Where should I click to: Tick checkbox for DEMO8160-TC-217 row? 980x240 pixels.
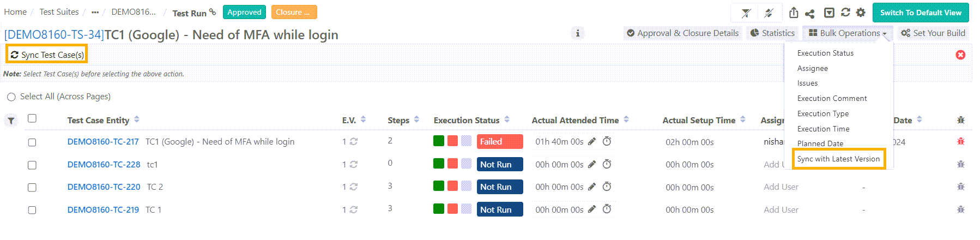[32, 142]
